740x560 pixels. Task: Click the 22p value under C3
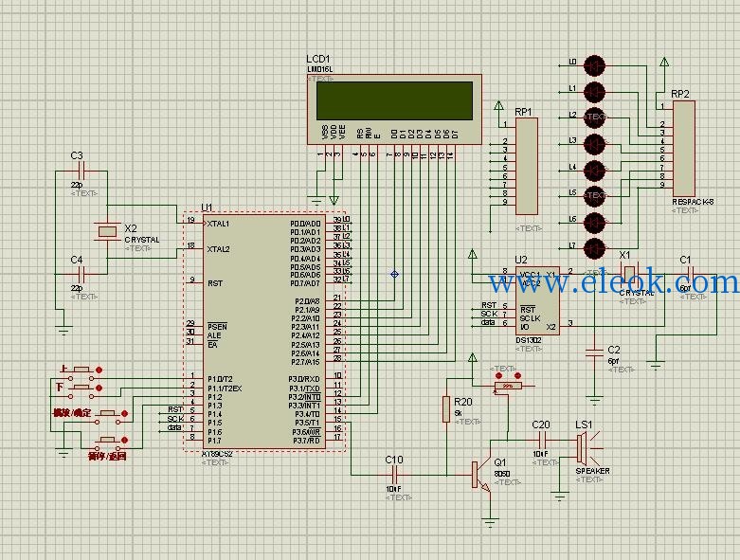tap(77, 185)
